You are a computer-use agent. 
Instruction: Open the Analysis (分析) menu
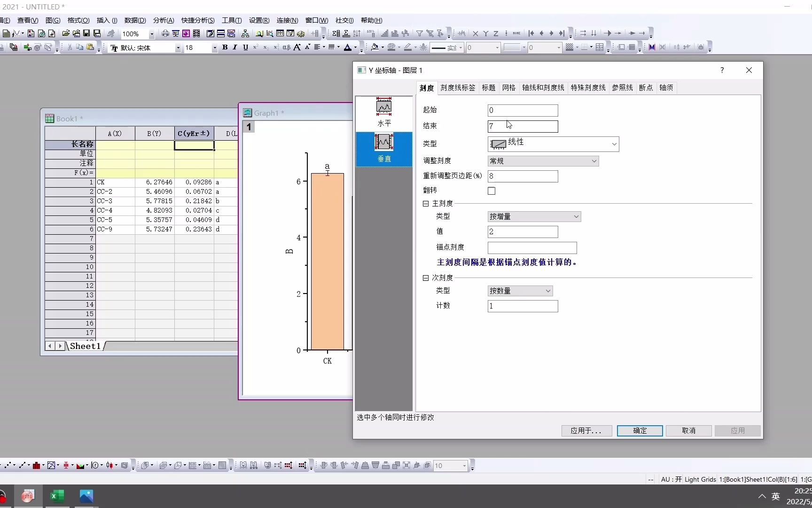(164, 20)
